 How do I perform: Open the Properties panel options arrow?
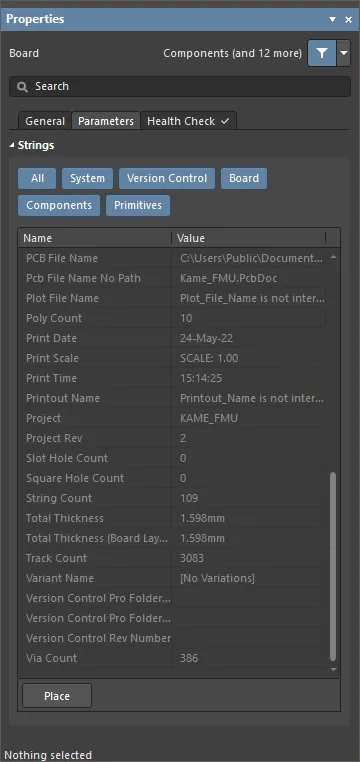coord(333,19)
